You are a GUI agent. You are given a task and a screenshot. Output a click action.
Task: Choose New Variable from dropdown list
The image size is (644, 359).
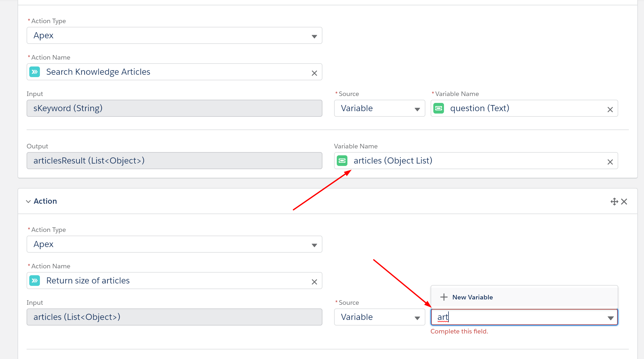click(472, 297)
